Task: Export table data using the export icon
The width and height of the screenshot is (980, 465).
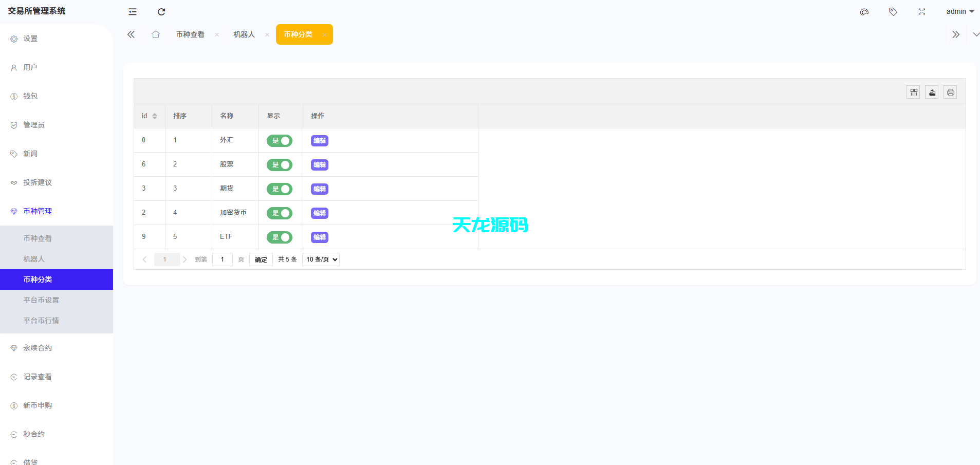Action: [932, 92]
